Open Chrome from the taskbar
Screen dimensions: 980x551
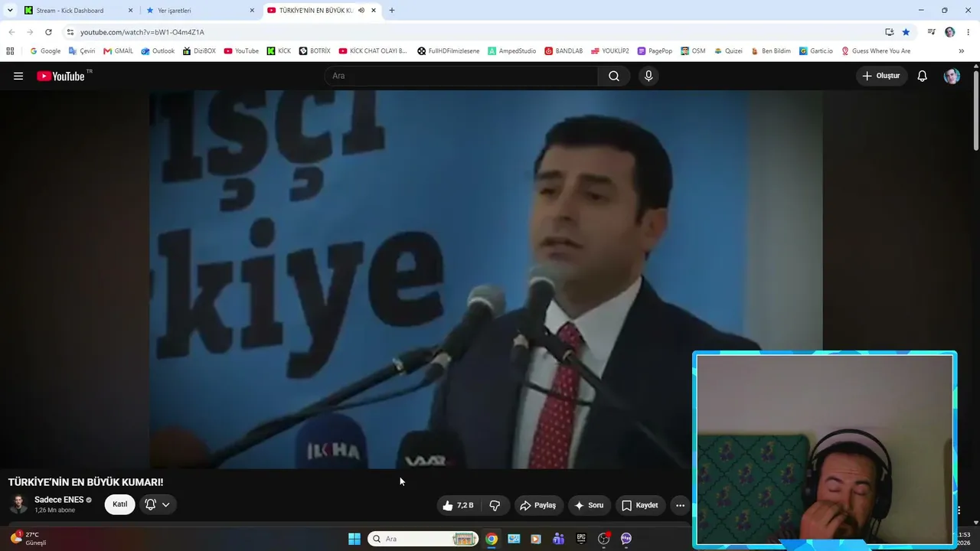[492, 539]
